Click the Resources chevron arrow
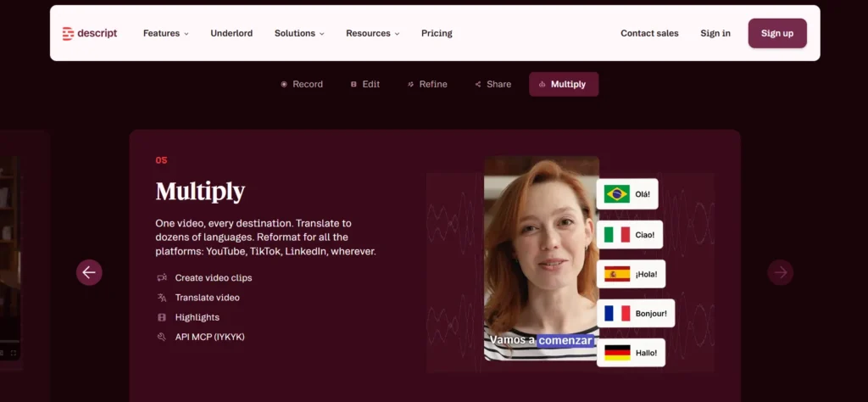 pos(397,34)
